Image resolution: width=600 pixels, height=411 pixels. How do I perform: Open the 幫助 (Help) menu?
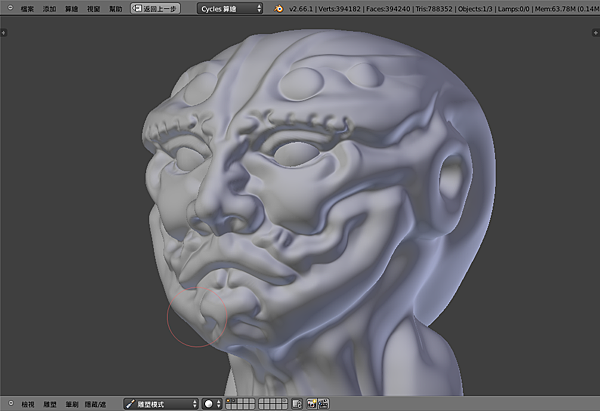[x=116, y=8]
